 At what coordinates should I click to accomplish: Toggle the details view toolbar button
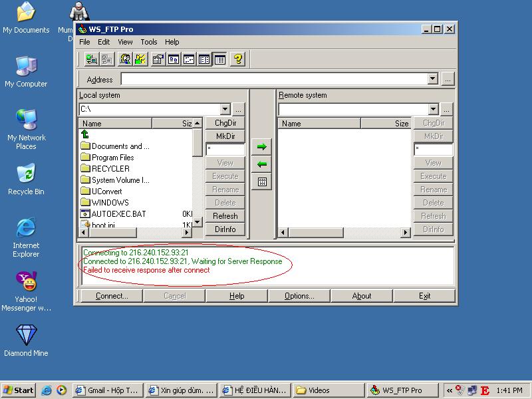(220, 60)
